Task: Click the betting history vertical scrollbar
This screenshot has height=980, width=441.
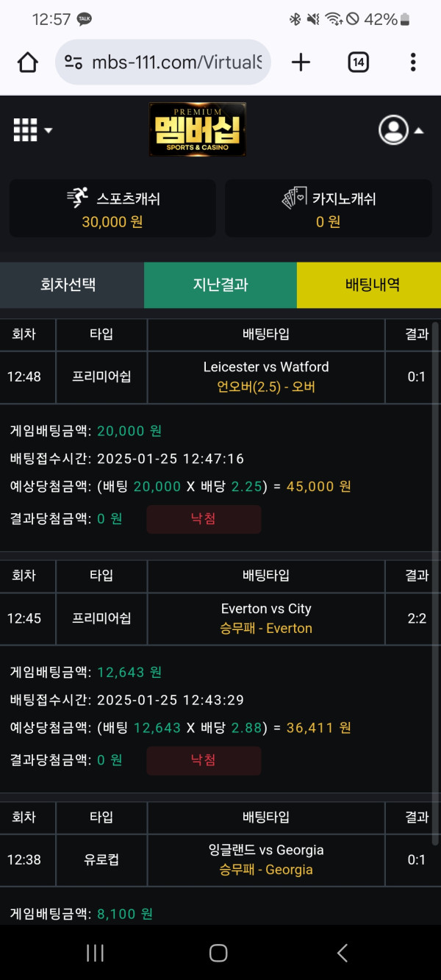Action: click(435, 581)
